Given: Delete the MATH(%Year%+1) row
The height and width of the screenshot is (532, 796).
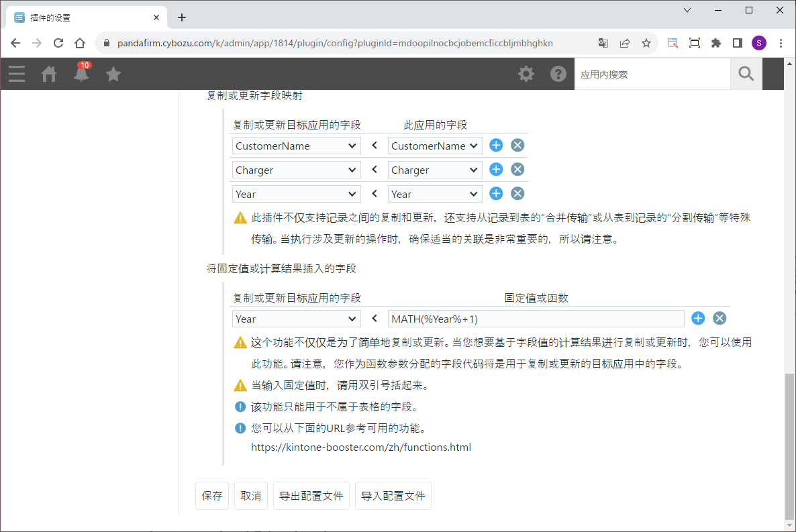Looking at the screenshot, I should [719, 319].
